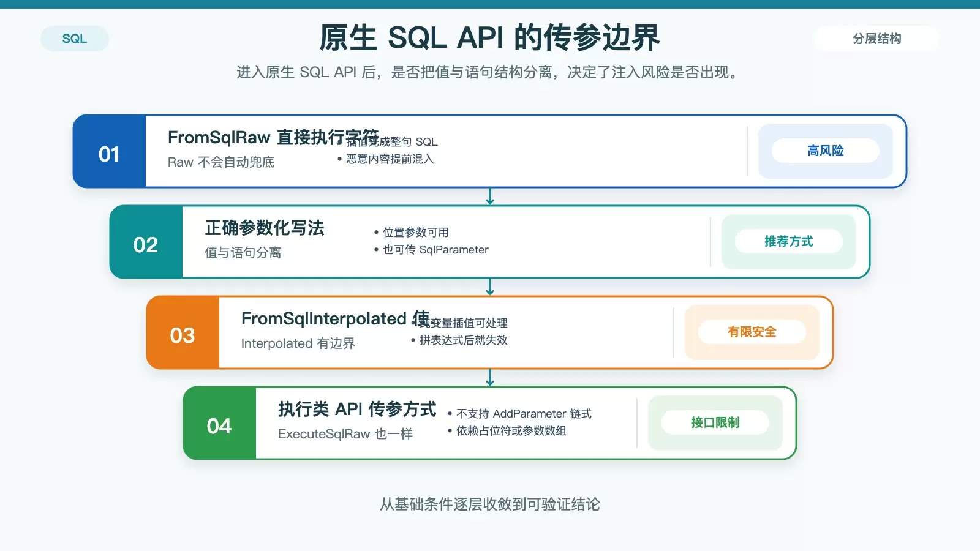Click the 推荐方式 badge
980x551 pixels.
[x=788, y=241]
